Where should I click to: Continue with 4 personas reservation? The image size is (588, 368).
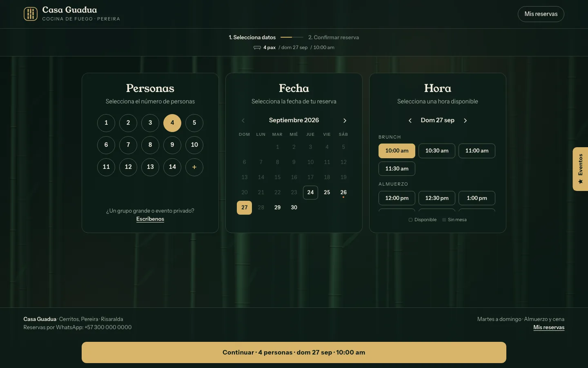(294, 352)
